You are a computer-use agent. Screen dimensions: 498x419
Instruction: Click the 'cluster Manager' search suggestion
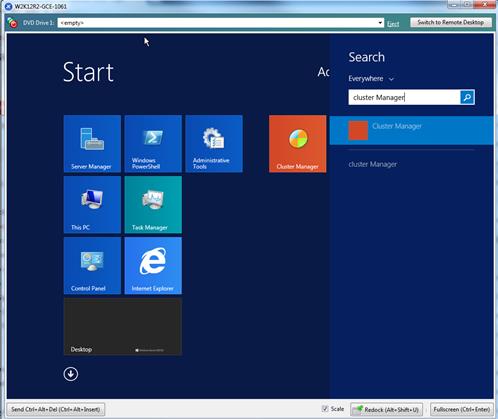click(x=373, y=164)
